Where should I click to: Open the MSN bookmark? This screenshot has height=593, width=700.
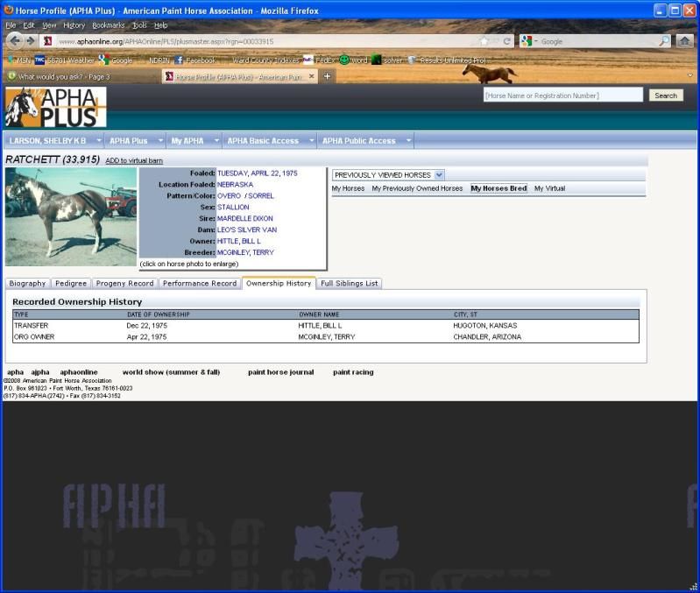(x=19, y=60)
